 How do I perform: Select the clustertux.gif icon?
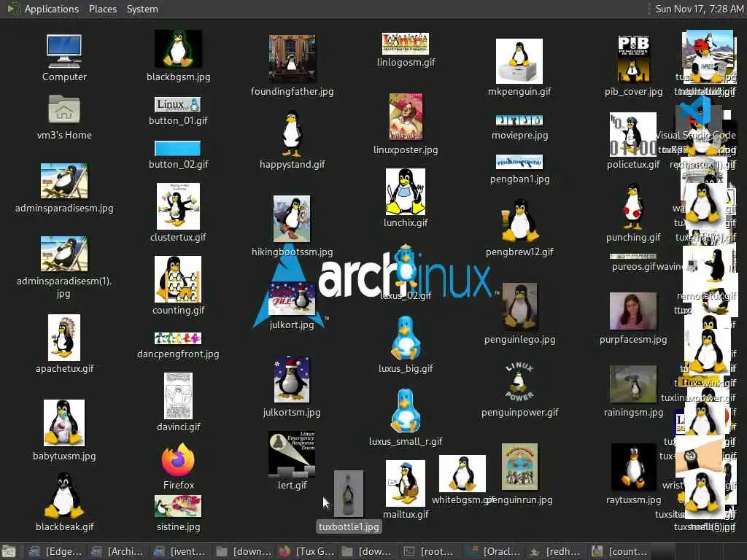pos(178,206)
